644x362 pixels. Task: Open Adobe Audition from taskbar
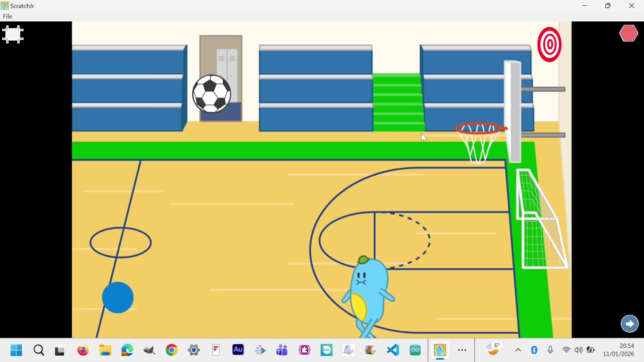[x=238, y=350]
